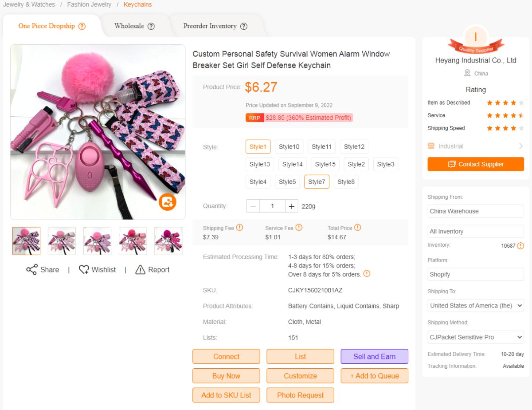Open the CJPacket Sensitive Pro shipping method dropdown

475,337
